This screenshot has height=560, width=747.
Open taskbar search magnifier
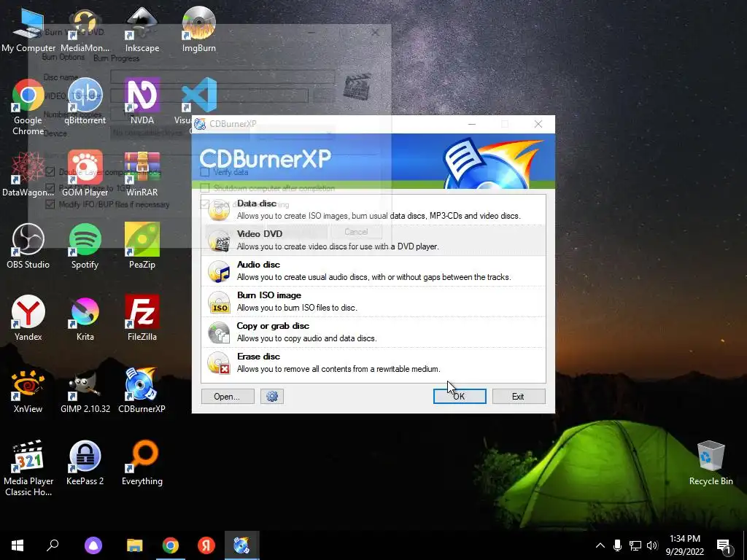coord(53,545)
